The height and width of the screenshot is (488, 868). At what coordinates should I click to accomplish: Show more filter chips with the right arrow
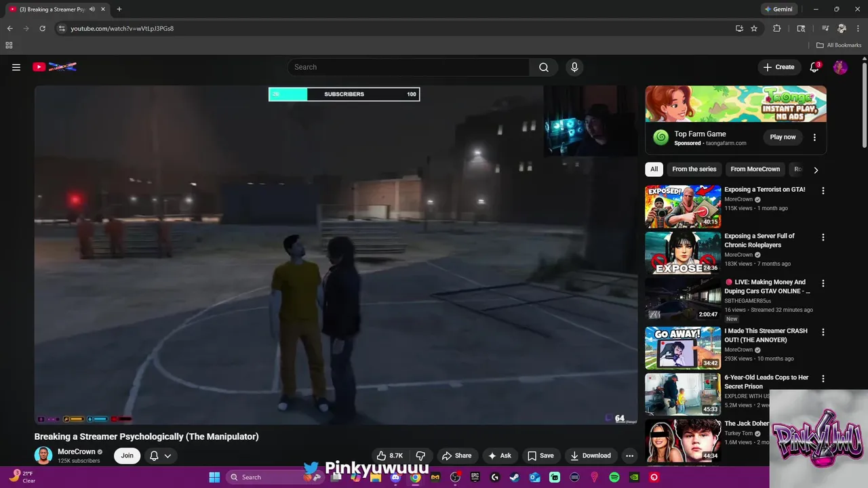coord(816,169)
